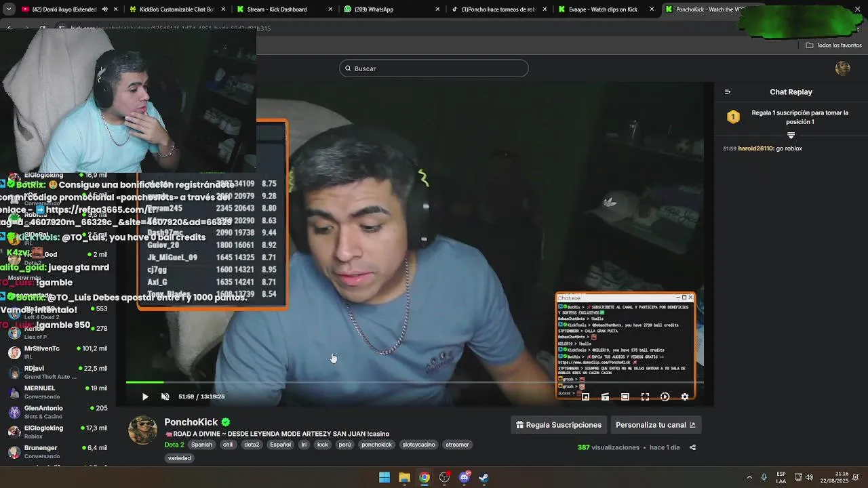Seek on the video progress bar
This screenshot has height=488, width=868.
(414, 382)
